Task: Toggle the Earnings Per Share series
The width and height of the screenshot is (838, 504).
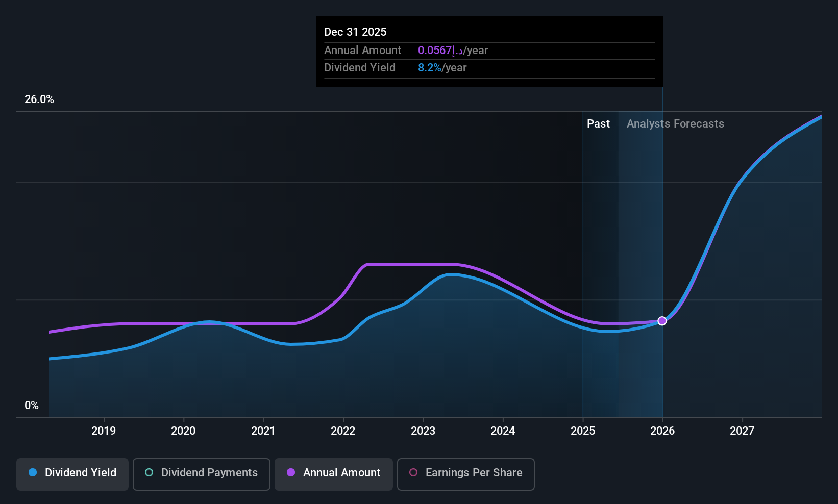Action: click(466, 474)
